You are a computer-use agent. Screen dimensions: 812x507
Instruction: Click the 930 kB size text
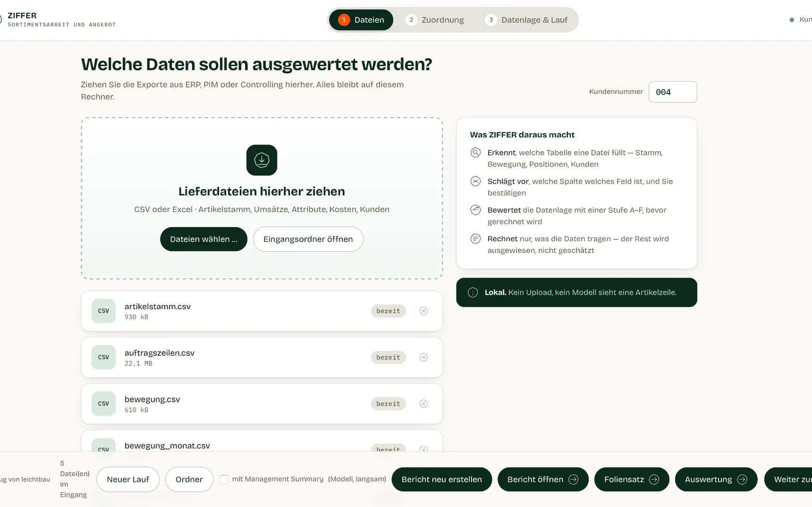[136, 317]
